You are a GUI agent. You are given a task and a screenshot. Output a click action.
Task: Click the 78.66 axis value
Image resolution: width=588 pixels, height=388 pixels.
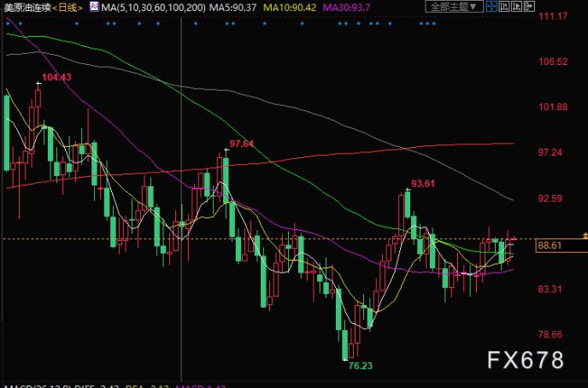pos(550,334)
